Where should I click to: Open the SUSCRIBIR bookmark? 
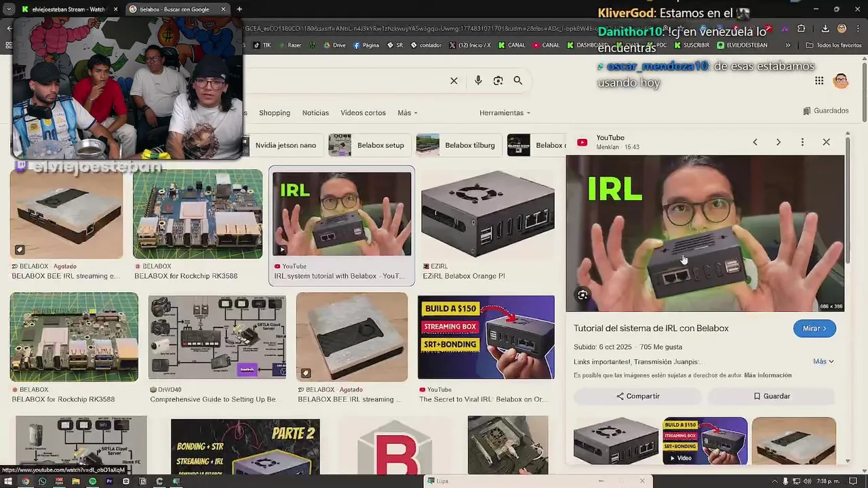point(690,45)
